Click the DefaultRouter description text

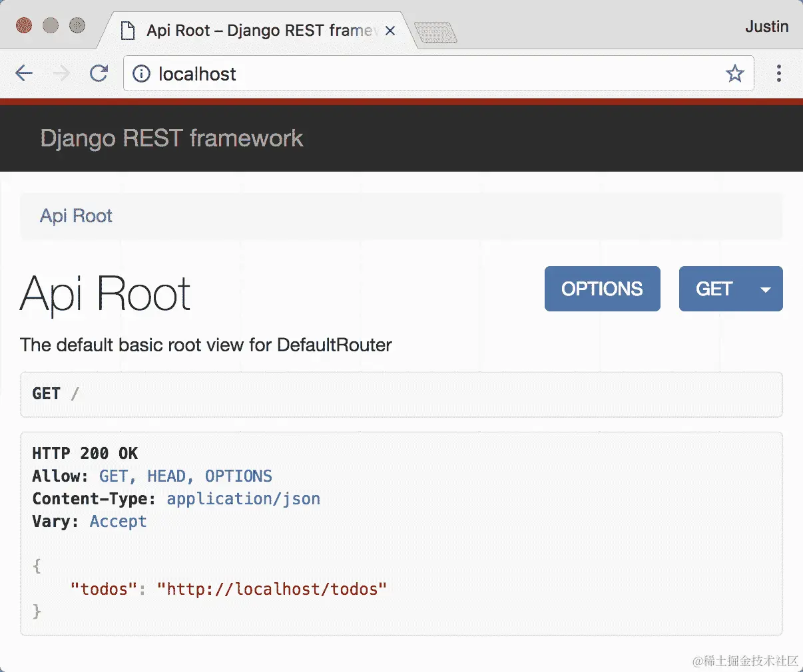(x=206, y=345)
